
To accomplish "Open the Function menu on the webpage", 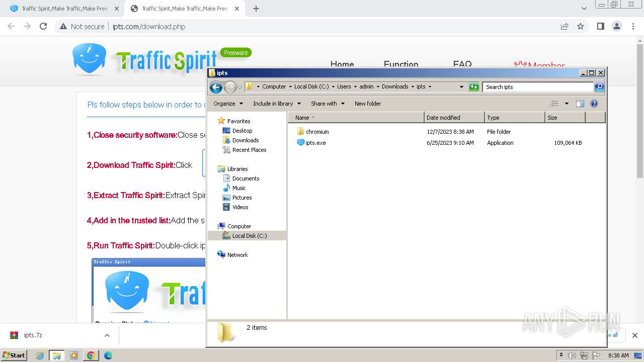I will (401, 64).
